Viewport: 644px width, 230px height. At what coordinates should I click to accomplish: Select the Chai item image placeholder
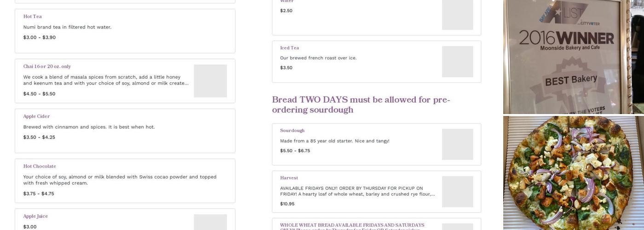point(210,81)
